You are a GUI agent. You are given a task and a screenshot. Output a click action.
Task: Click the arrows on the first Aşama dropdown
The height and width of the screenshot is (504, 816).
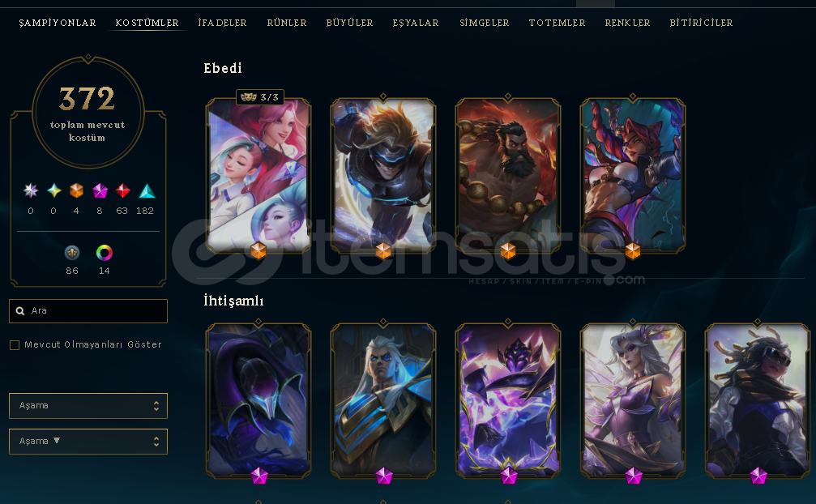(x=156, y=406)
